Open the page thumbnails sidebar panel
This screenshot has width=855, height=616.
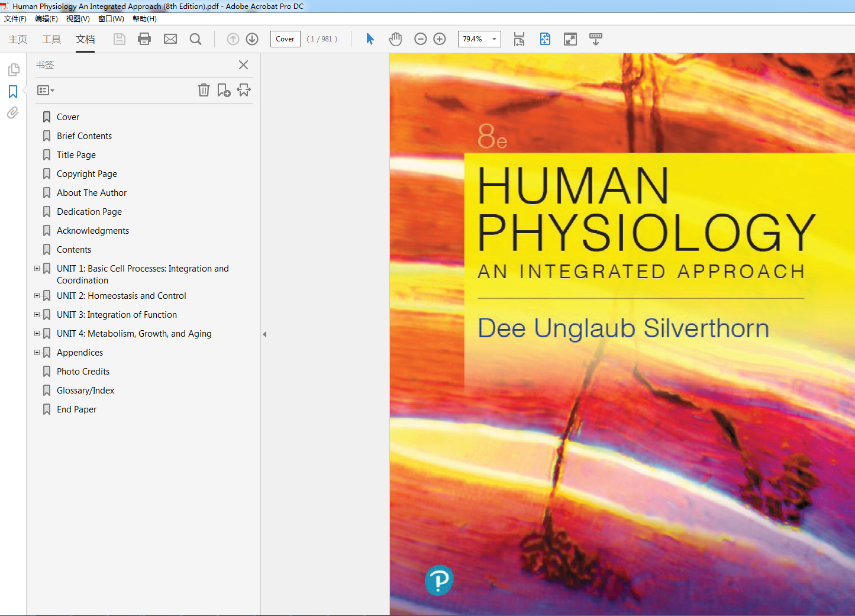click(13, 69)
